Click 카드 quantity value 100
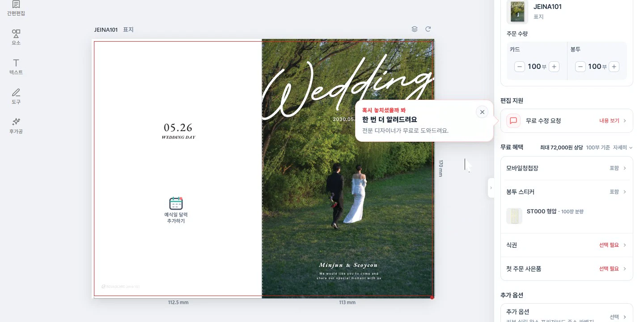The height and width of the screenshot is (322, 644). point(534,67)
